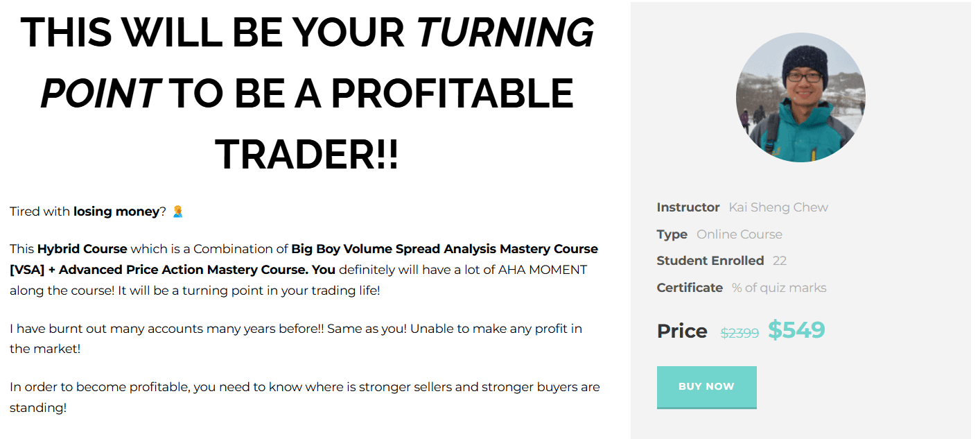
Task: Click the crossed-out $2399 original price
Action: pos(740,333)
